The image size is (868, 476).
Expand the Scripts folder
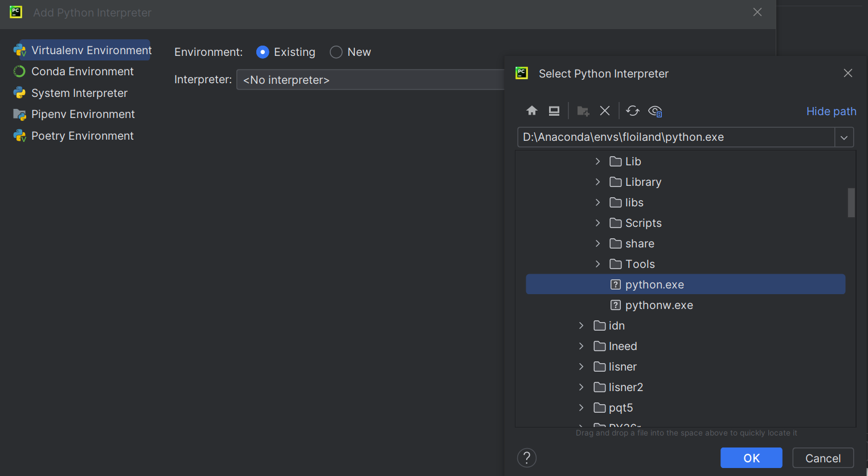click(x=597, y=223)
